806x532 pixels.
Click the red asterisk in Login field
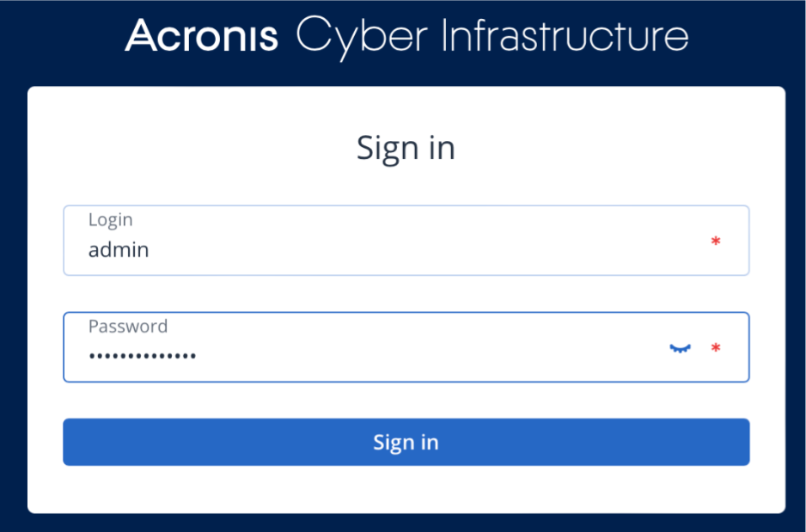point(715,242)
